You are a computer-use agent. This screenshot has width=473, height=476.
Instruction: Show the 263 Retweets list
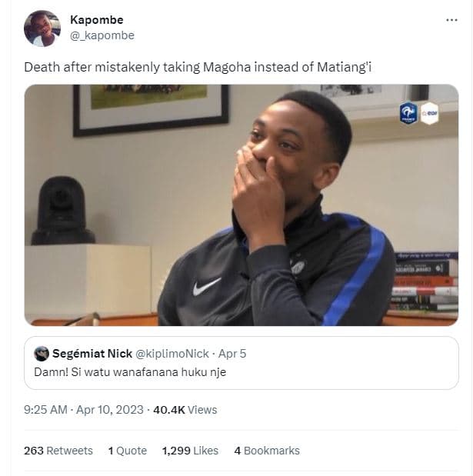(x=58, y=451)
